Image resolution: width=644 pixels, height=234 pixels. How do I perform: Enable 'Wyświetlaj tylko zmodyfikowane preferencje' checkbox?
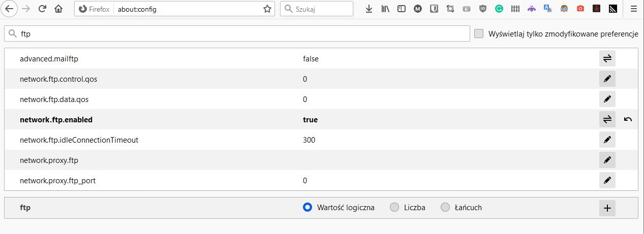point(479,34)
